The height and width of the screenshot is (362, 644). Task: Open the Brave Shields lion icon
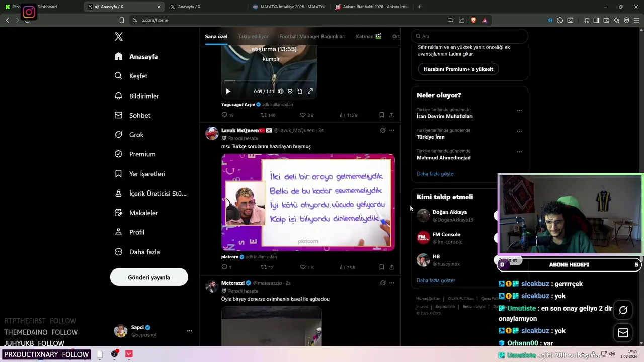coord(473,20)
